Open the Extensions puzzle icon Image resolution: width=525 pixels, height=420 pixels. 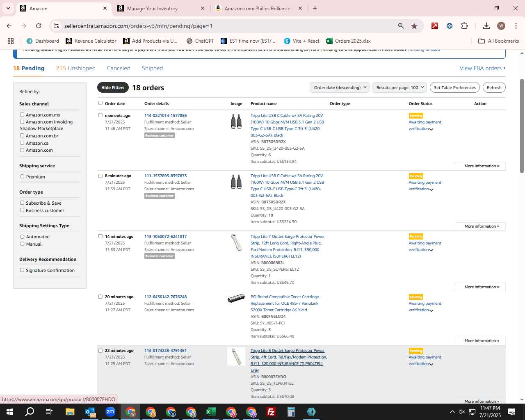point(464,26)
